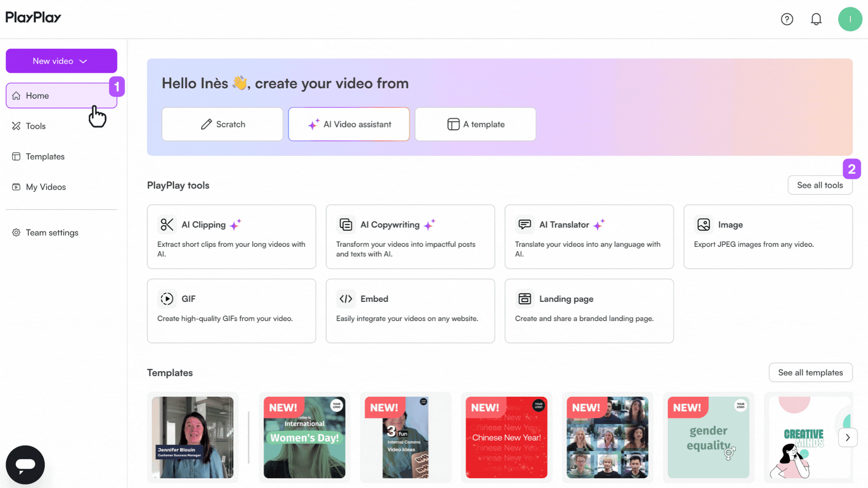868x488 pixels.
Task: Click the AI Translator sparkle badge
Action: (x=599, y=224)
